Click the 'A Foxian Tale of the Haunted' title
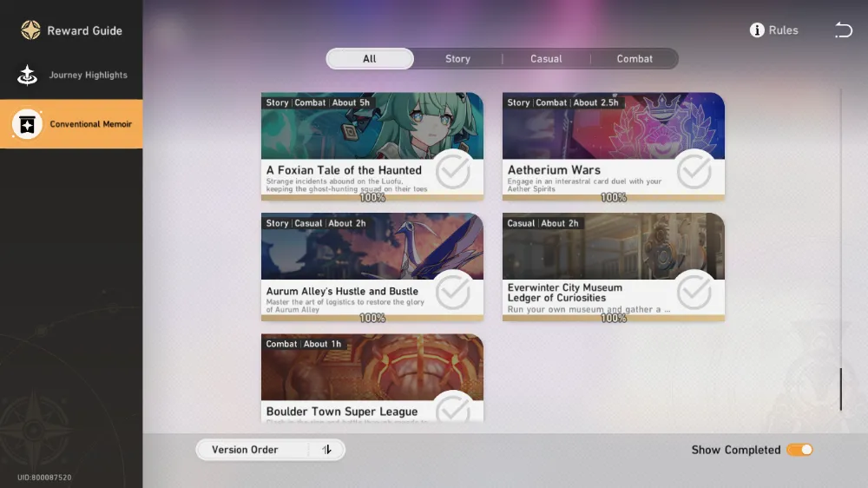Viewport: 868px width, 488px height. coord(344,170)
